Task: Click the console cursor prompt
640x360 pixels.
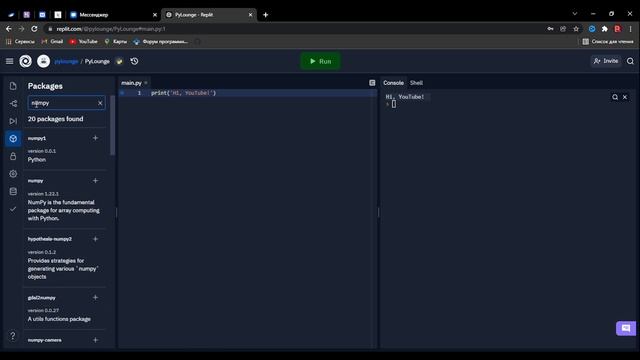Action: click(x=394, y=104)
